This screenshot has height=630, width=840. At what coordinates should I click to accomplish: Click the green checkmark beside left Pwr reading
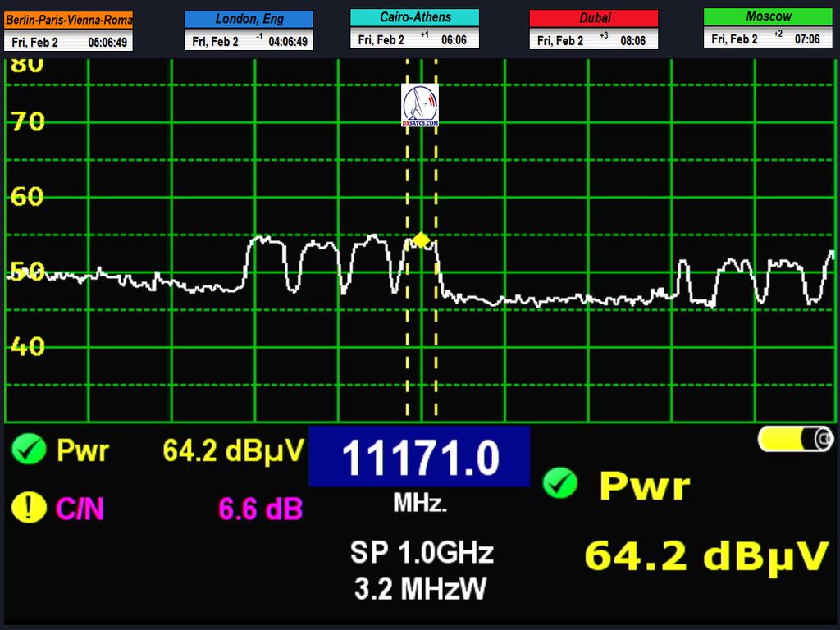[x=29, y=450]
